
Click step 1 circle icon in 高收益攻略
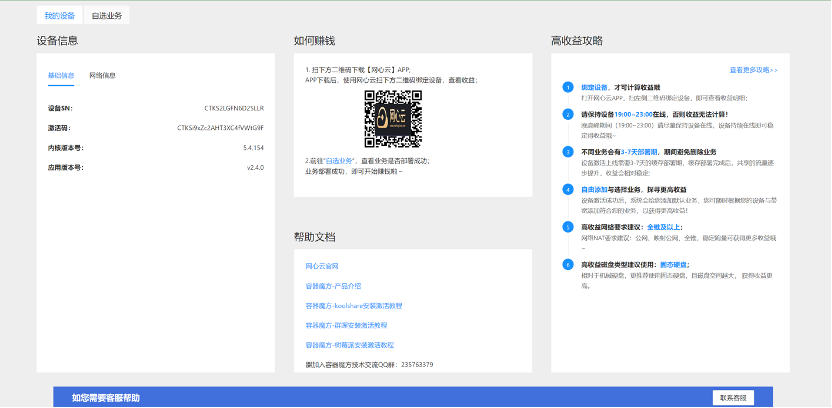(568, 87)
